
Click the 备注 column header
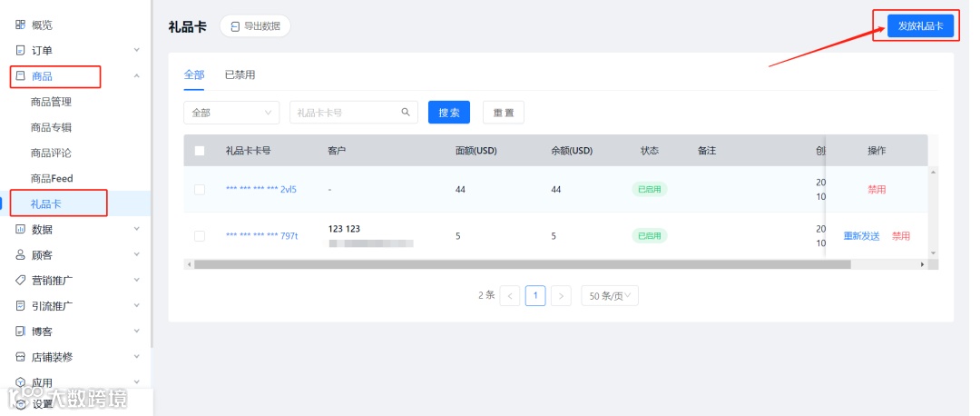click(707, 151)
